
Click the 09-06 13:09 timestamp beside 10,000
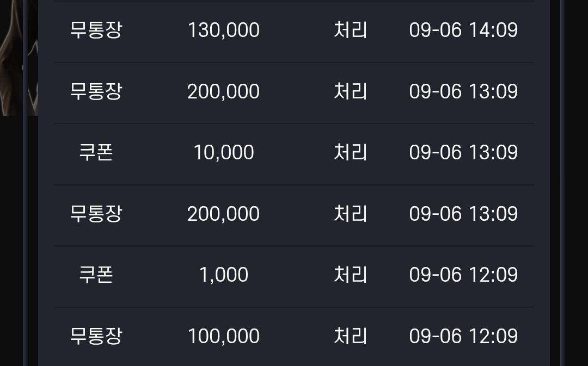(x=463, y=152)
